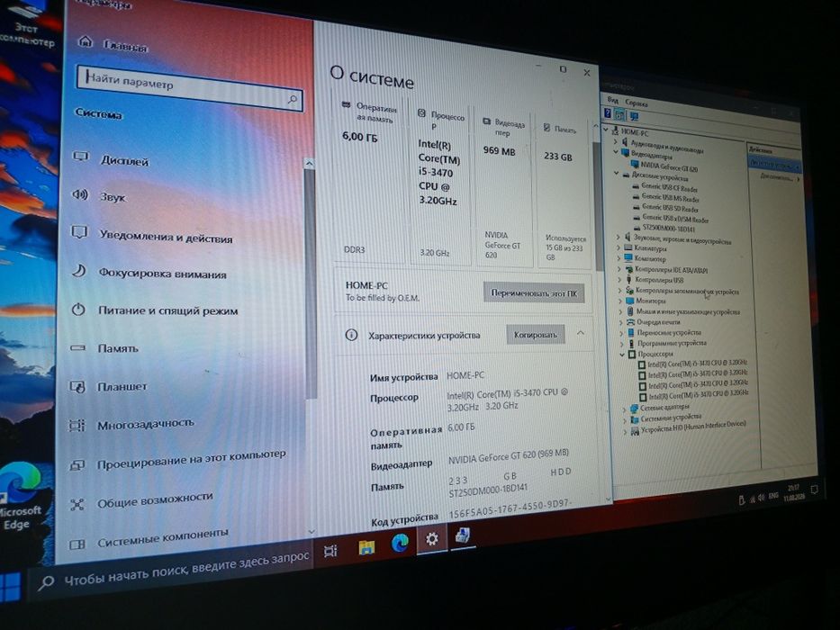
Task: Open Справка menu in Device Manager
Action: [x=637, y=103]
